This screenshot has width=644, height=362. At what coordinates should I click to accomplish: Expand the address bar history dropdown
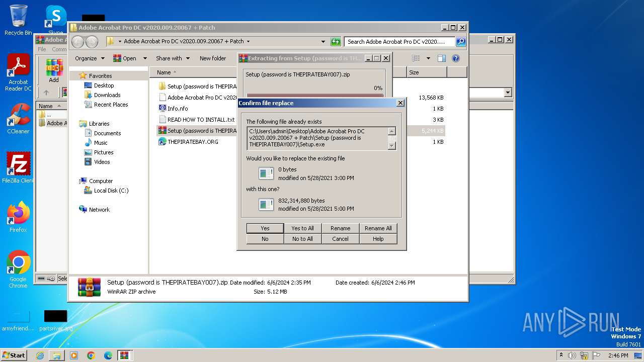(x=323, y=42)
